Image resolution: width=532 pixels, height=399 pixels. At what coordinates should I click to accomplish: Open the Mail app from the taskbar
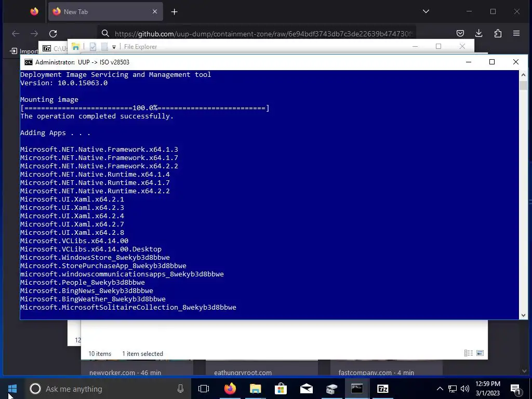pyautogui.click(x=307, y=389)
